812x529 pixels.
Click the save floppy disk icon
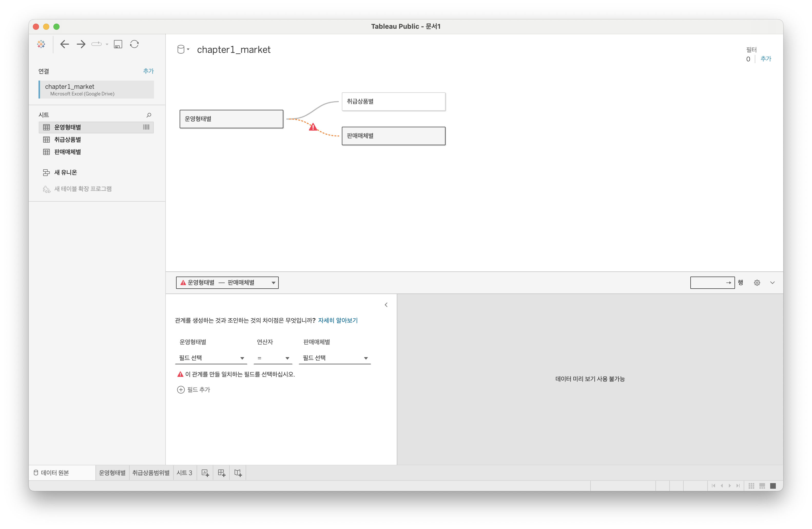coord(118,44)
